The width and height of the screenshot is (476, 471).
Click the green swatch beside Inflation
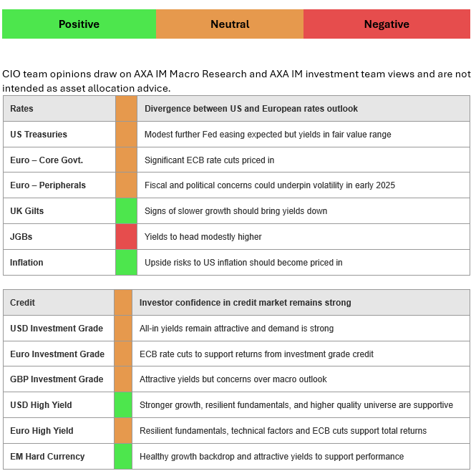(x=126, y=263)
